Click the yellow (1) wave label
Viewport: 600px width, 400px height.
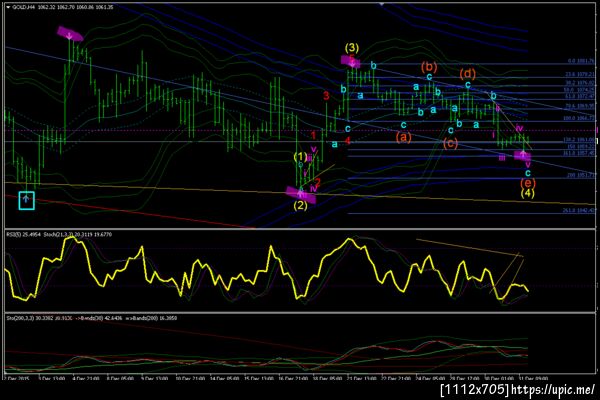point(300,156)
